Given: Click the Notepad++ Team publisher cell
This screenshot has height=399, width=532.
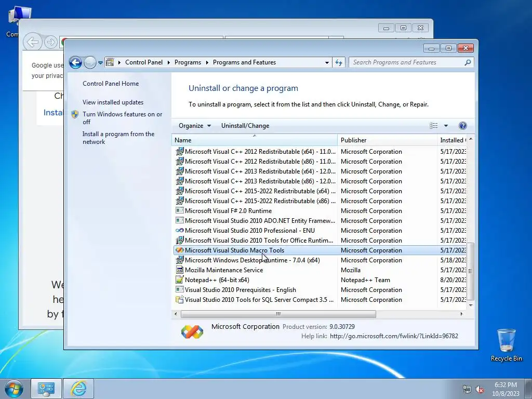Looking at the screenshot, I should [365, 280].
